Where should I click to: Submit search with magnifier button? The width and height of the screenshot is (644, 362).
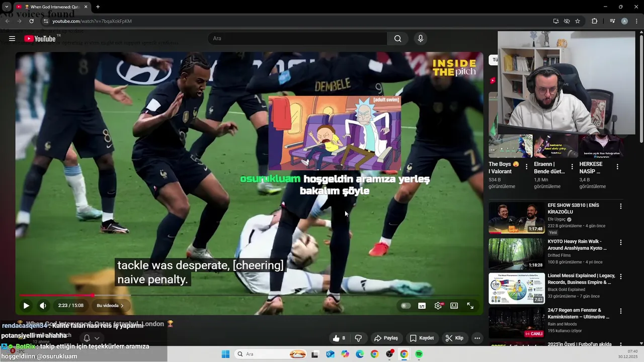(398, 39)
